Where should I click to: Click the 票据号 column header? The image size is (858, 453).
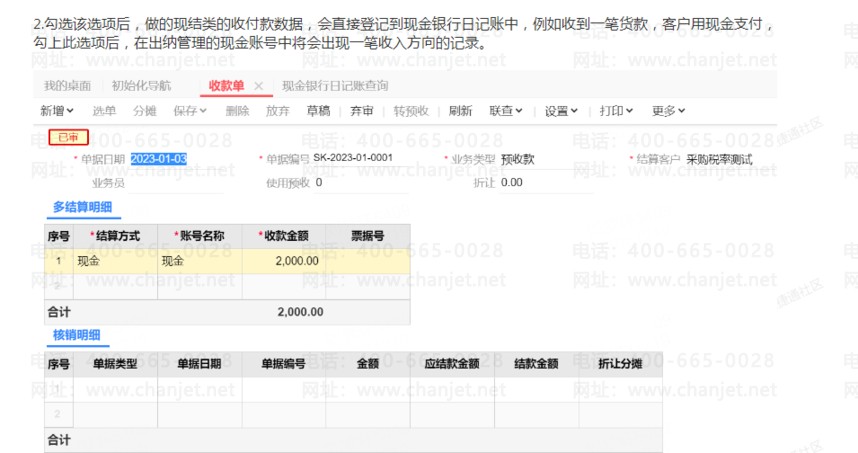(368, 236)
